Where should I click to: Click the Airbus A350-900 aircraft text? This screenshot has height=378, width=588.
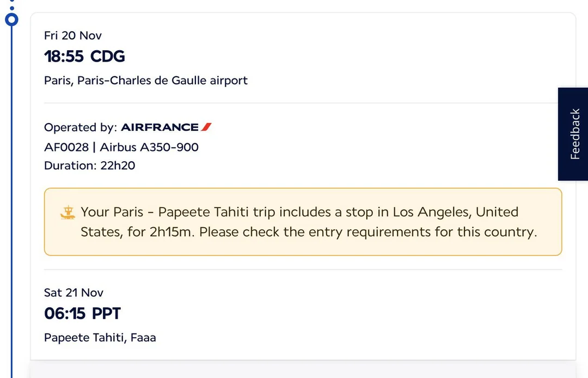pos(149,147)
